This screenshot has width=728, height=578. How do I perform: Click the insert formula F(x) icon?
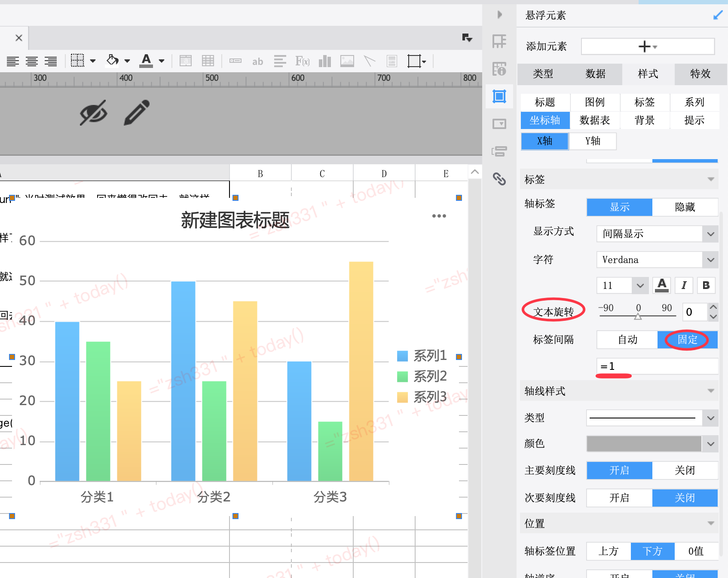click(x=303, y=61)
